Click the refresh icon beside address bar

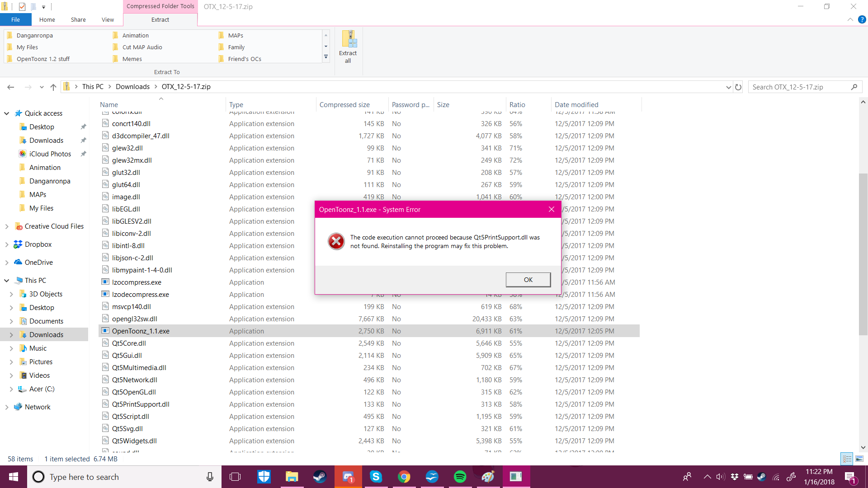pyautogui.click(x=738, y=87)
